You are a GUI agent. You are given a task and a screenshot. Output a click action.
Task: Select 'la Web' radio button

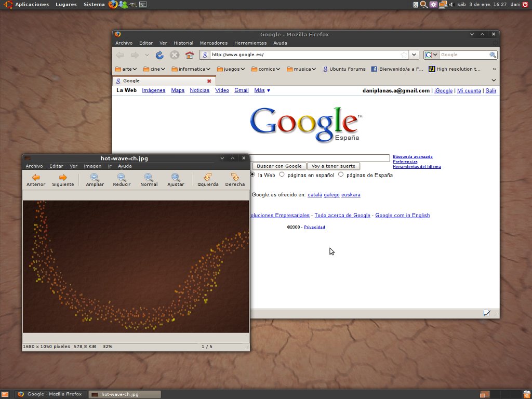pyautogui.click(x=252, y=175)
